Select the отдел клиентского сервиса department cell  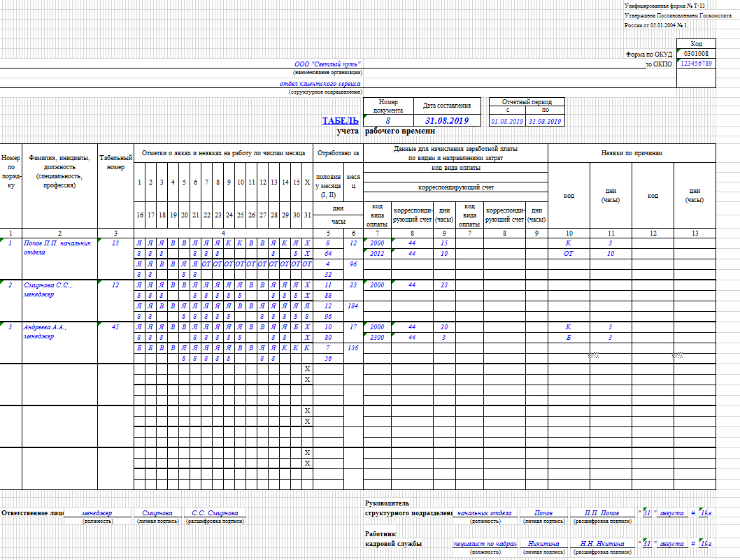click(x=321, y=84)
